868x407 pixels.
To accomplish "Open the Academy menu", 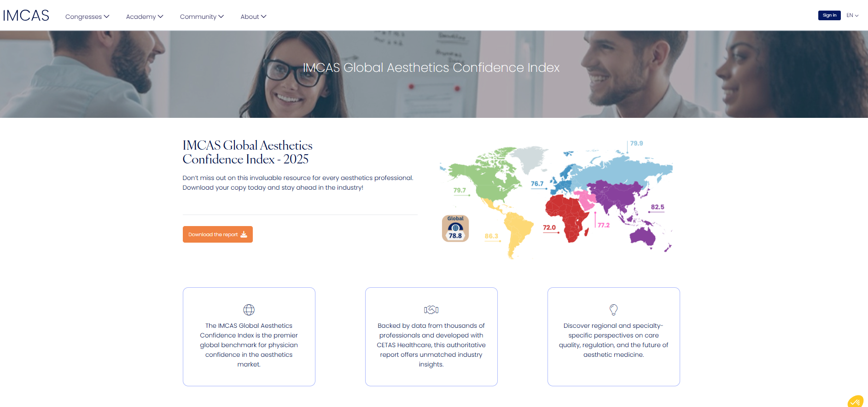I will (x=145, y=17).
